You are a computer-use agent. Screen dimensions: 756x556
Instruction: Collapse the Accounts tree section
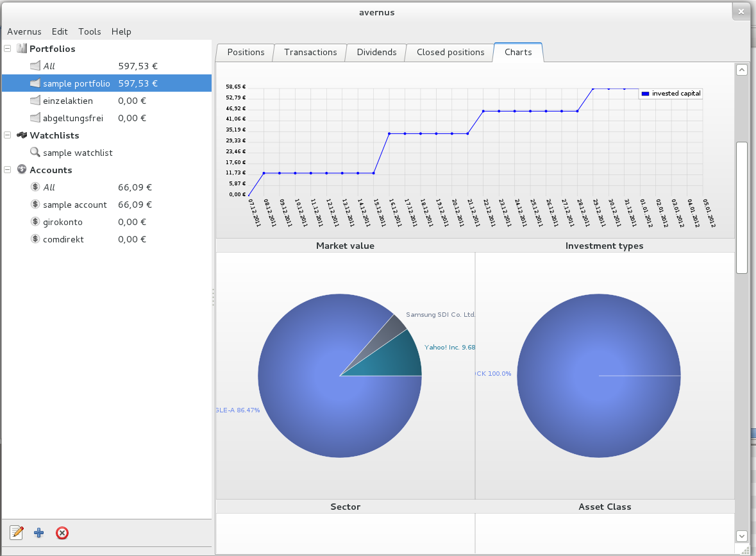point(8,170)
